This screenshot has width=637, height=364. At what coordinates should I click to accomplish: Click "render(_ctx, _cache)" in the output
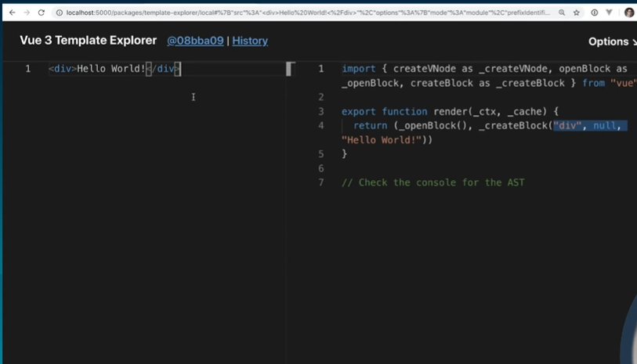coord(490,111)
